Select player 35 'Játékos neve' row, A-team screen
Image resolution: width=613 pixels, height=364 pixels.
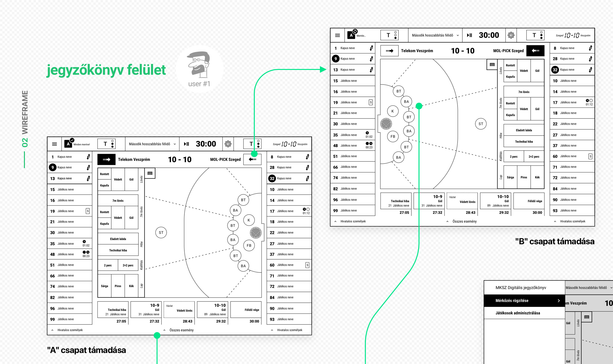click(70, 244)
